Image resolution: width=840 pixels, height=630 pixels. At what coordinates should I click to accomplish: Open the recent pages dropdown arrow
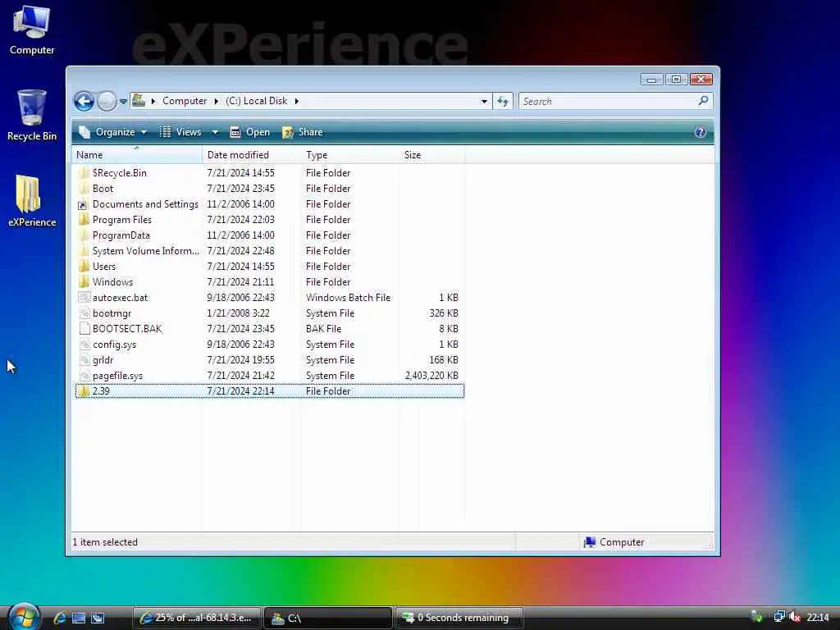(123, 101)
